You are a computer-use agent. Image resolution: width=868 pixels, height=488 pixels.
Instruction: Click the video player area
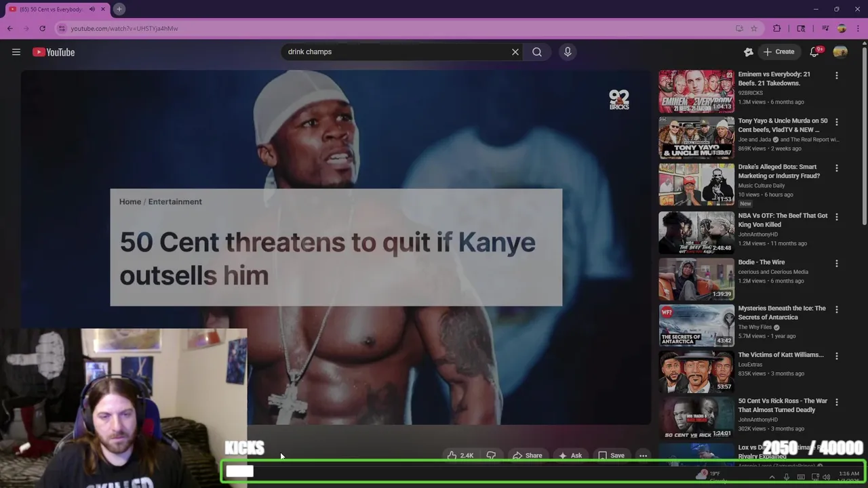point(336,247)
